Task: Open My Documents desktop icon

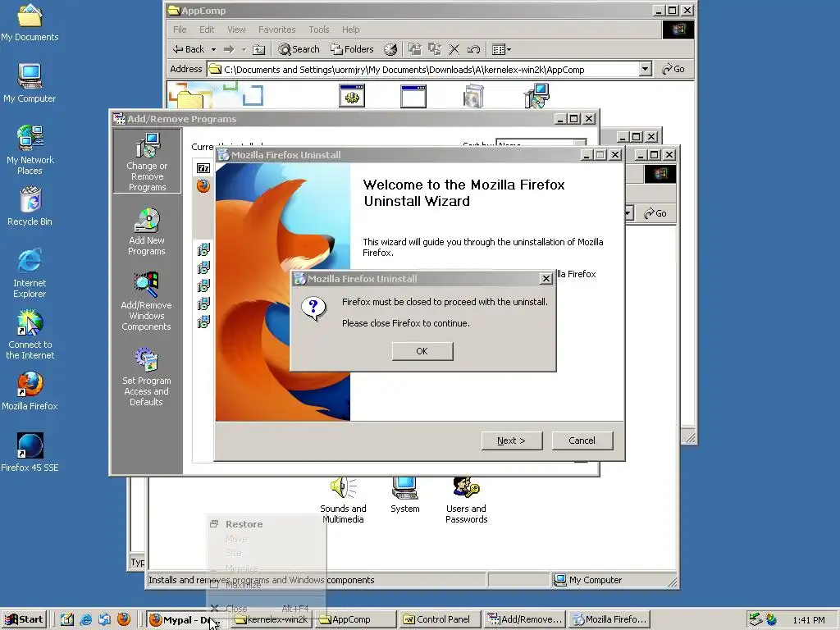Action: coord(30,22)
